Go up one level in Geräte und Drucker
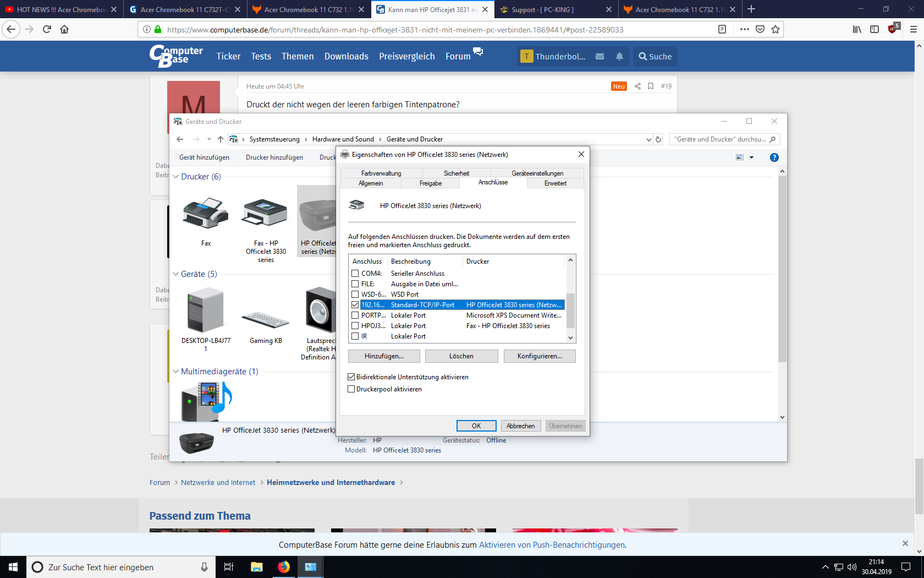 coord(221,139)
